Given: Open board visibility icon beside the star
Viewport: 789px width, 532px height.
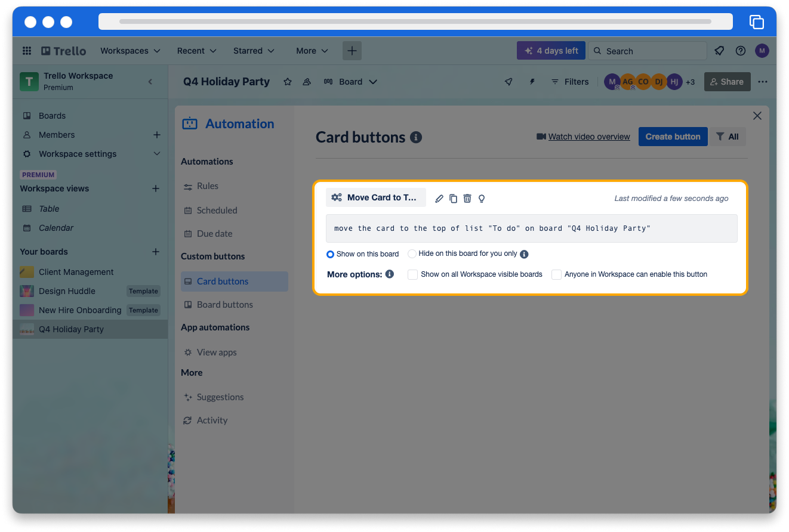Looking at the screenshot, I should coord(307,82).
